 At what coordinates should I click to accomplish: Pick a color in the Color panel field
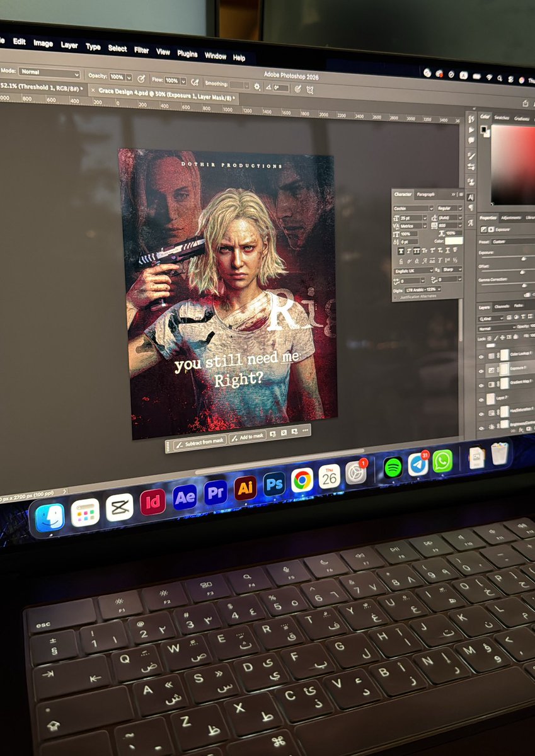513,165
